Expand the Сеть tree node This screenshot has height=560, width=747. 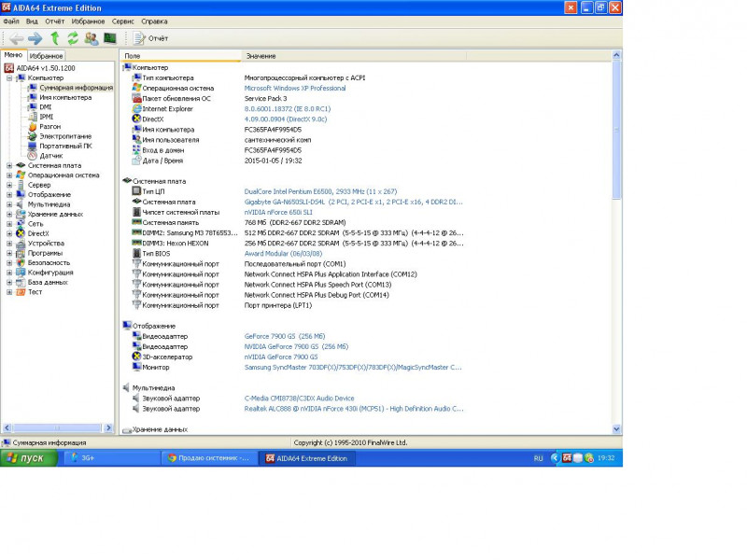coord(9,224)
